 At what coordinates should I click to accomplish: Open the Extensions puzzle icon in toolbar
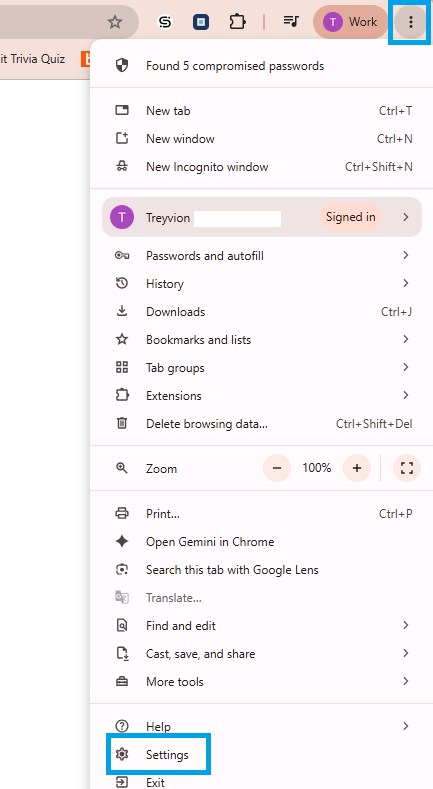[x=237, y=22]
